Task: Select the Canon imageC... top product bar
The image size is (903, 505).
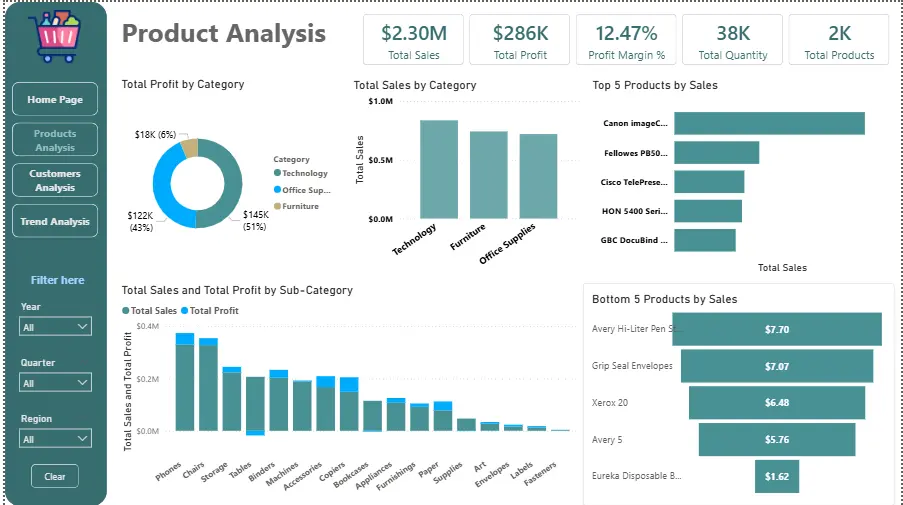Action: (769, 123)
